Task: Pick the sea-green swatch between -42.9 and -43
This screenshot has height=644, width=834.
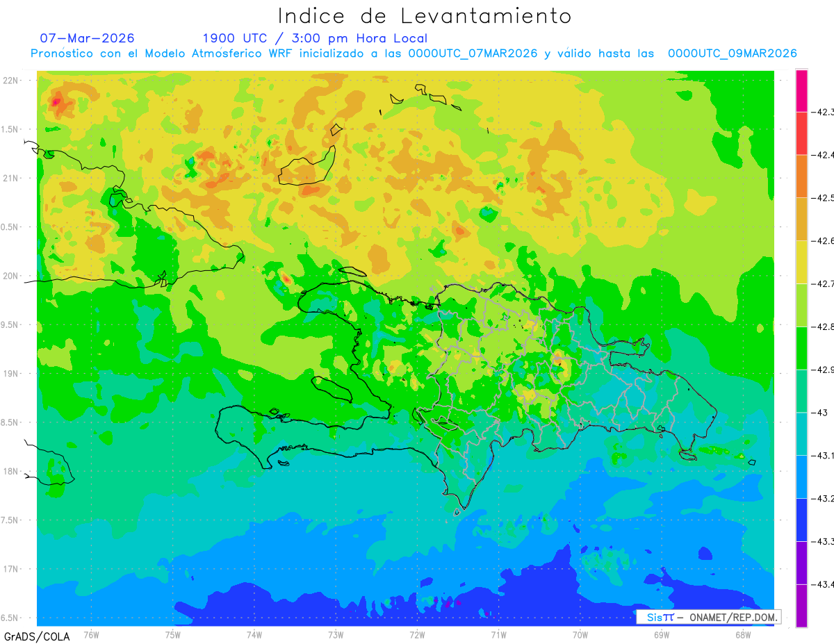Action: pyautogui.click(x=801, y=391)
